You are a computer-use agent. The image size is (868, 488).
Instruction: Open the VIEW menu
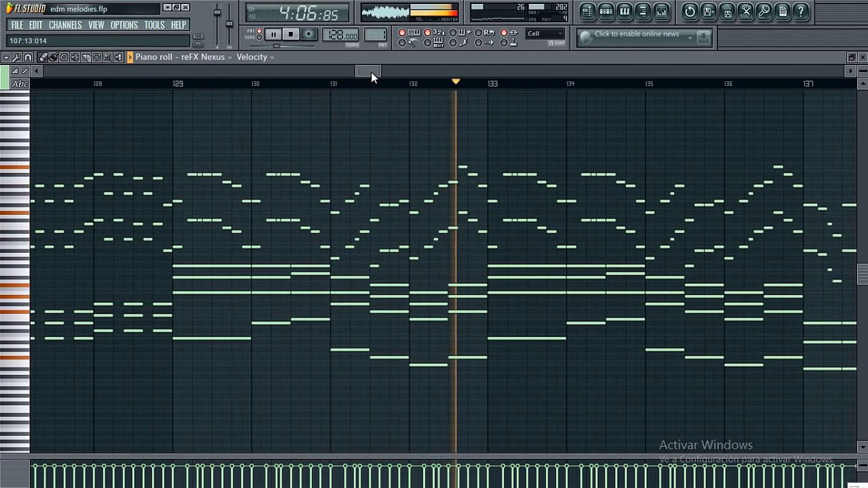(96, 25)
